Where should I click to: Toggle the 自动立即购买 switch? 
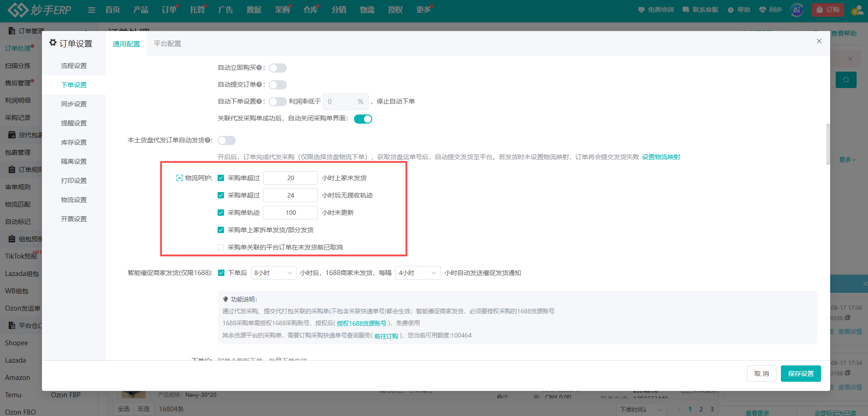click(x=278, y=68)
